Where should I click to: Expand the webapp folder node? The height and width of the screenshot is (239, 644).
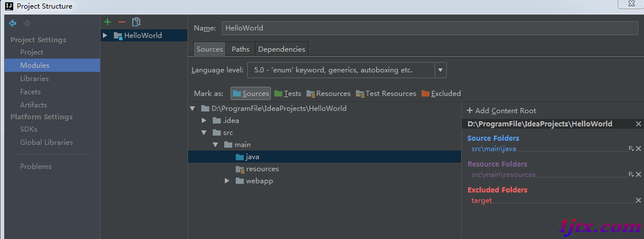pos(227,181)
